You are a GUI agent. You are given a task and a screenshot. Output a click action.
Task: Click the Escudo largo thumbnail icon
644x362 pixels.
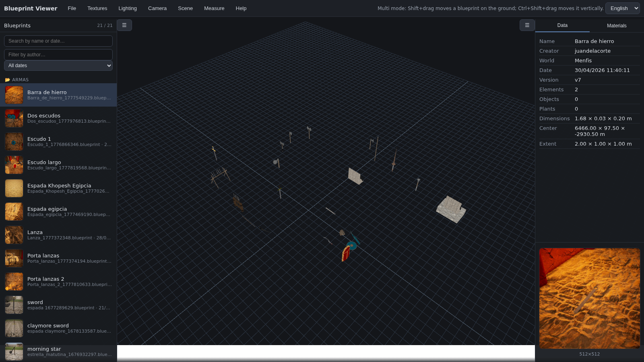click(x=14, y=165)
